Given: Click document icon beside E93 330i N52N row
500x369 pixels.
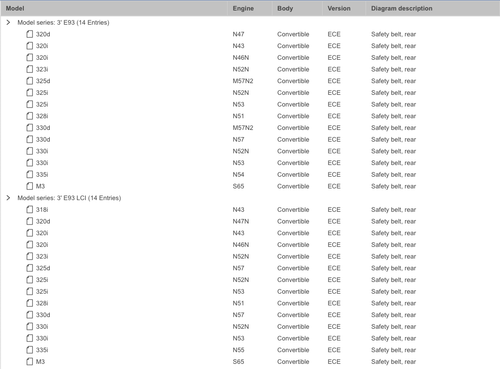Looking at the screenshot, I should click(x=30, y=151).
